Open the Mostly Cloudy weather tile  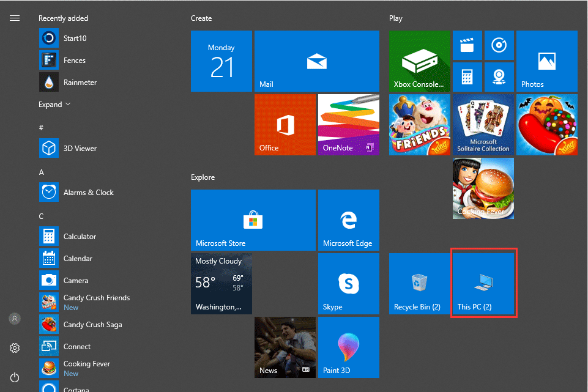221,284
